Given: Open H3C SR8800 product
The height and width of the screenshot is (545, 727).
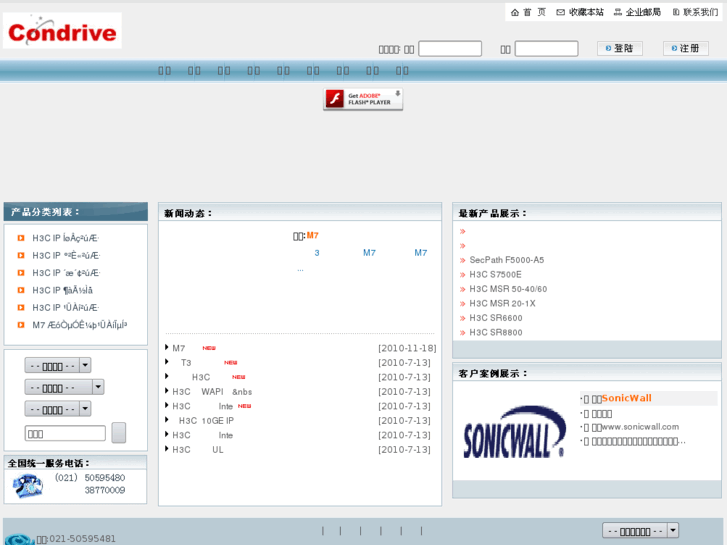Looking at the screenshot, I should tap(496, 333).
